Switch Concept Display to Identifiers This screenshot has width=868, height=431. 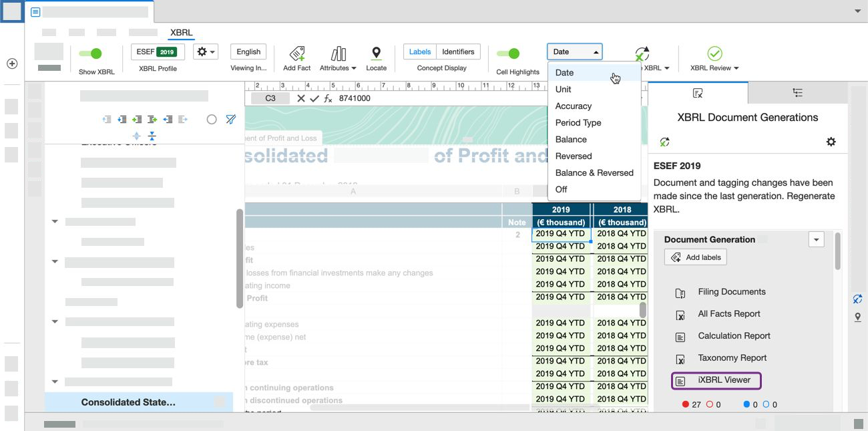pos(458,51)
